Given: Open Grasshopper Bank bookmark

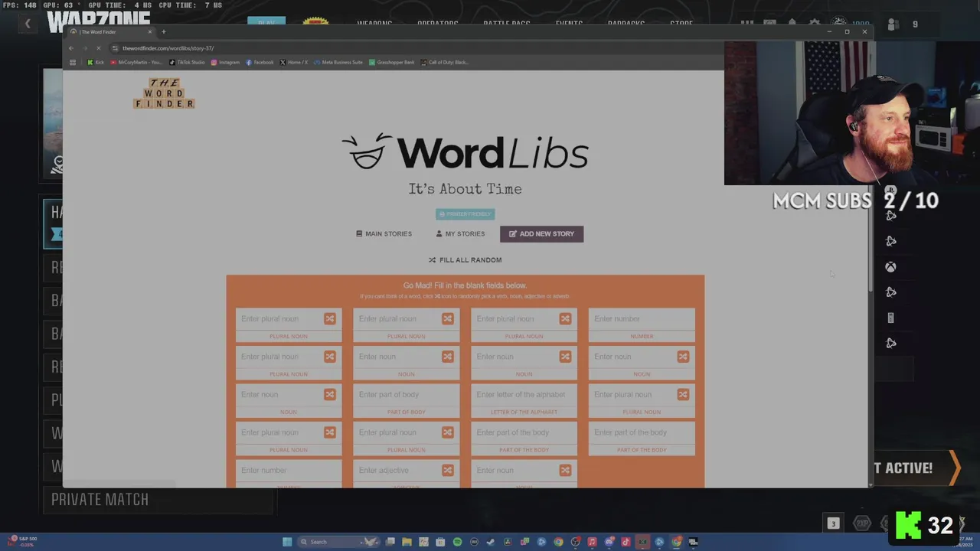Looking at the screenshot, I should pyautogui.click(x=392, y=62).
